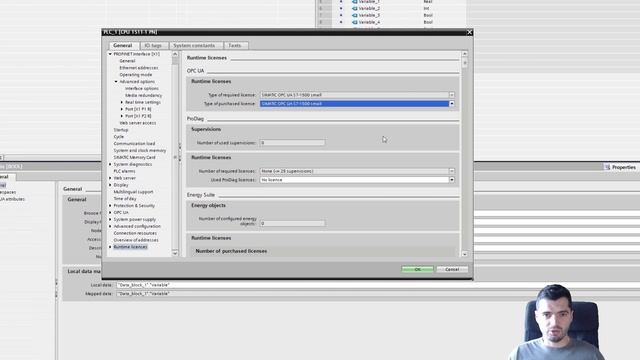640x360 pixels.
Task: Open the System constants tab
Action: coord(194,45)
